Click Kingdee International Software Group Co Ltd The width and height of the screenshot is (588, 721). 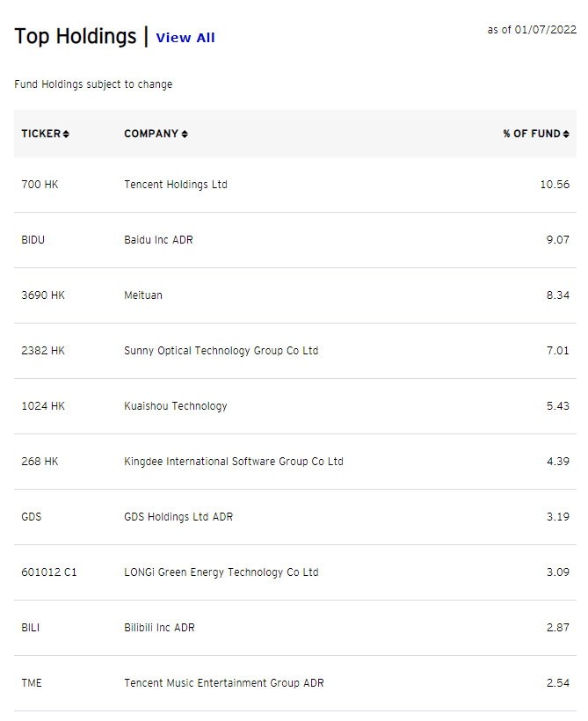tap(233, 462)
